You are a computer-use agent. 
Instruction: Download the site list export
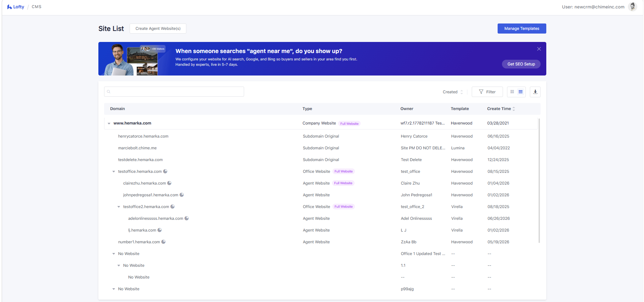pyautogui.click(x=535, y=92)
